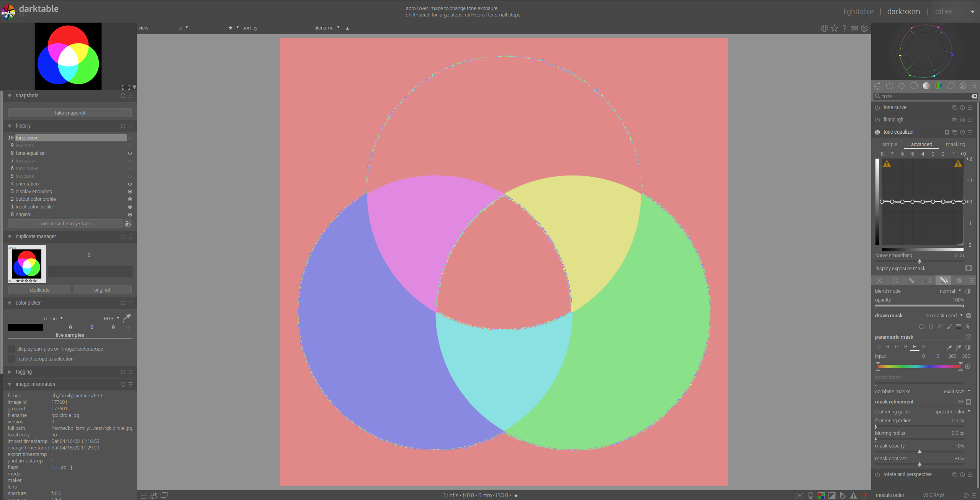This screenshot has height=500, width=980.
Task: Expand the tagging panel
Action: (x=24, y=372)
